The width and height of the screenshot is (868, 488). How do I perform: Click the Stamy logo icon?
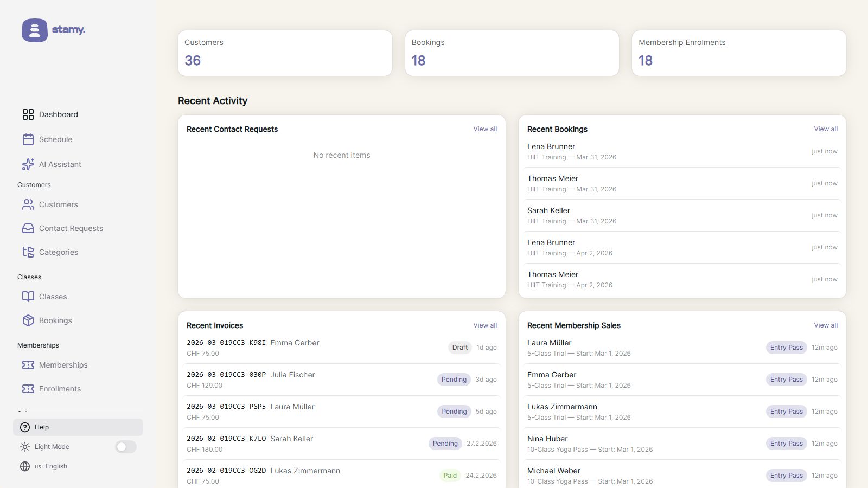(35, 30)
